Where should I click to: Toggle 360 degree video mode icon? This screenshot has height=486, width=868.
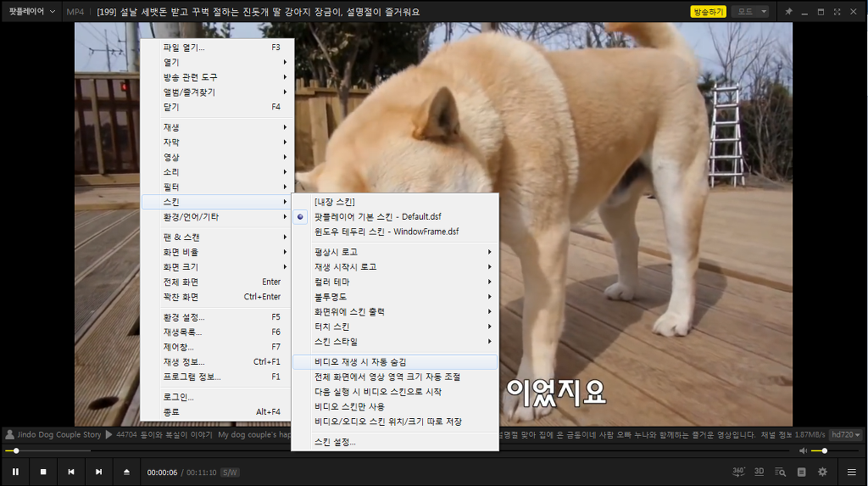(738, 472)
